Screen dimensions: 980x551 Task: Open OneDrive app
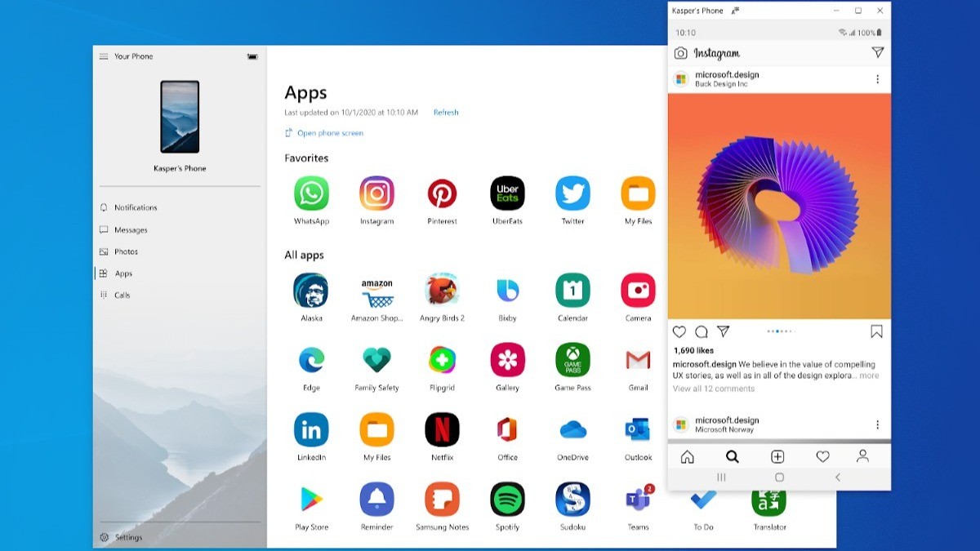point(572,429)
